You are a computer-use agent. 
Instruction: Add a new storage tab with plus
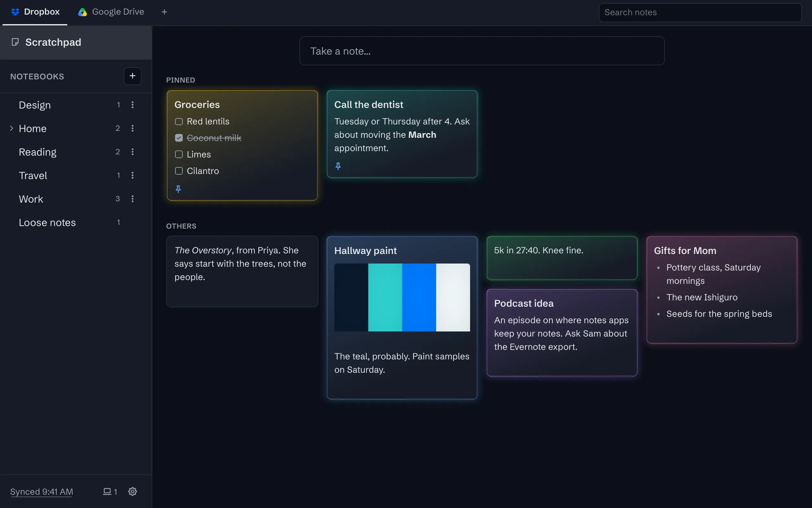(x=164, y=12)
